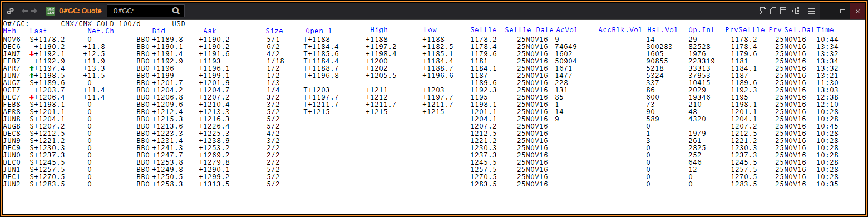Select the JUN8 contract month
The width and height of the screenshot is (868, 217).
point(12,119)
